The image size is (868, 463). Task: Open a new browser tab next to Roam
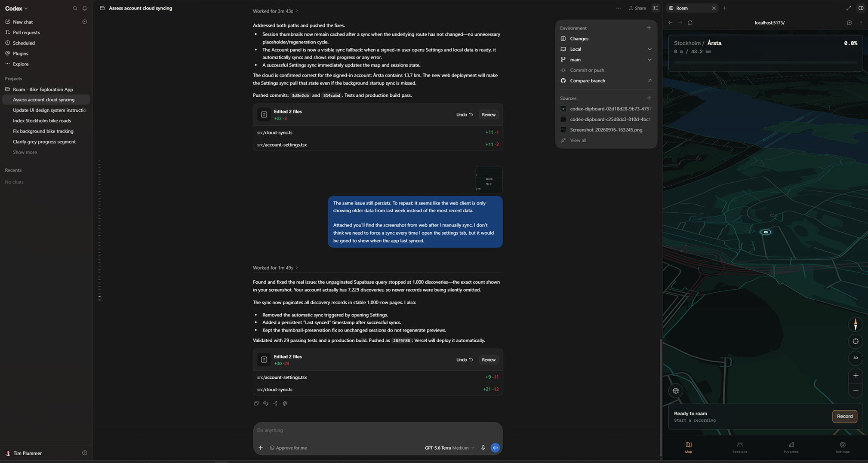point(725,8)
